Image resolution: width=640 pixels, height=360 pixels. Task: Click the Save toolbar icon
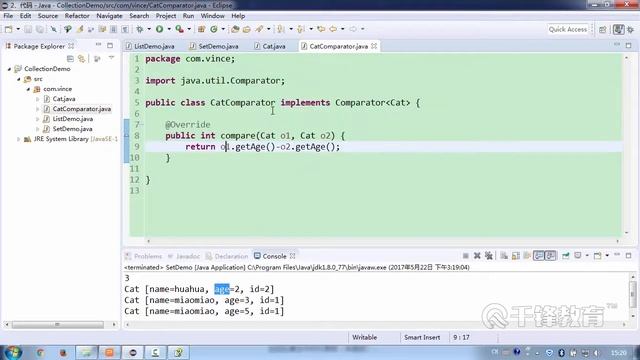point(28,29)
